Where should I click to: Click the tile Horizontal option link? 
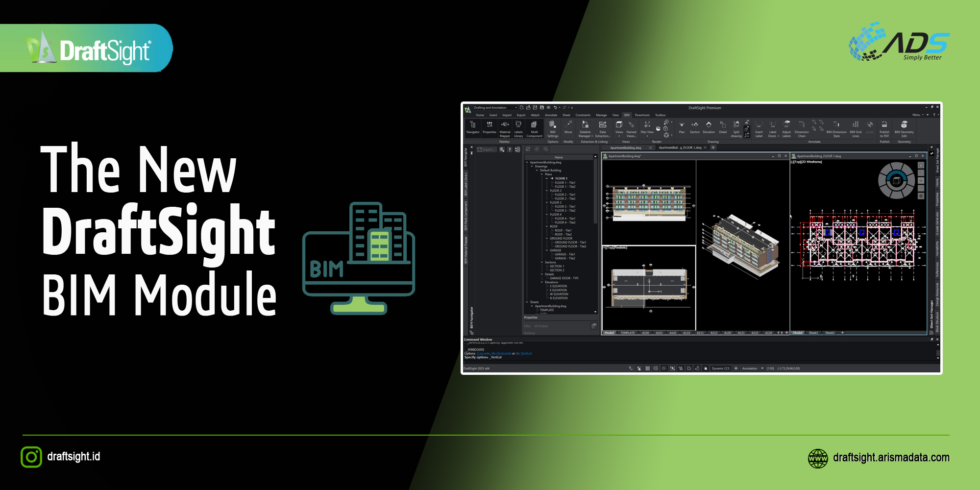[x=501, y=353]
